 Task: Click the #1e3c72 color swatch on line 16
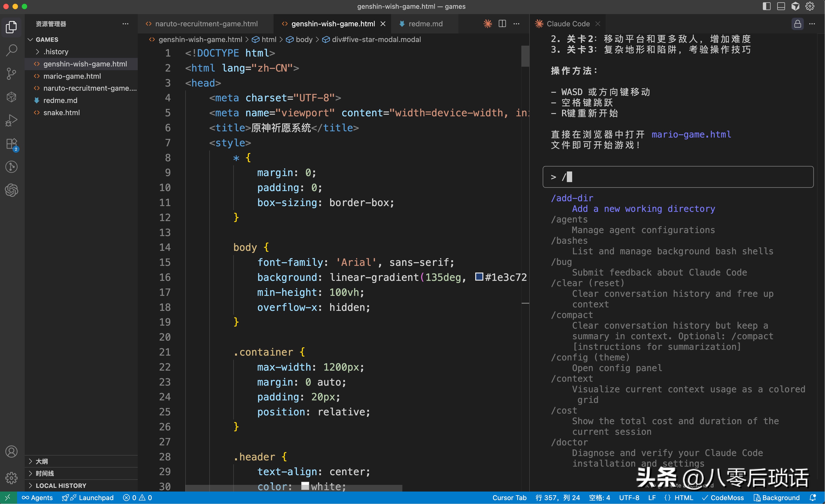click(x=479, y=277)
